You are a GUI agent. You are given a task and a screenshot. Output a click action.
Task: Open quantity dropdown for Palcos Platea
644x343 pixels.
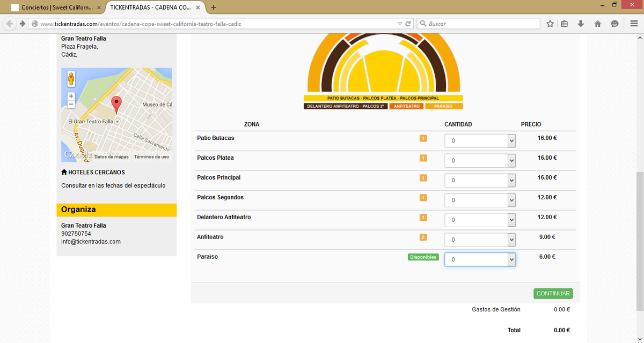pos(480,160)
